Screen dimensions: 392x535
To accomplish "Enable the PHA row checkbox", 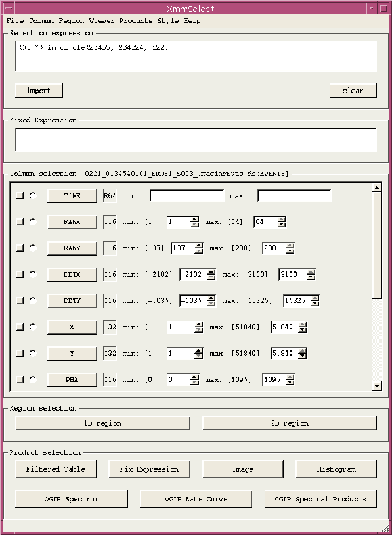I will 20,379.
